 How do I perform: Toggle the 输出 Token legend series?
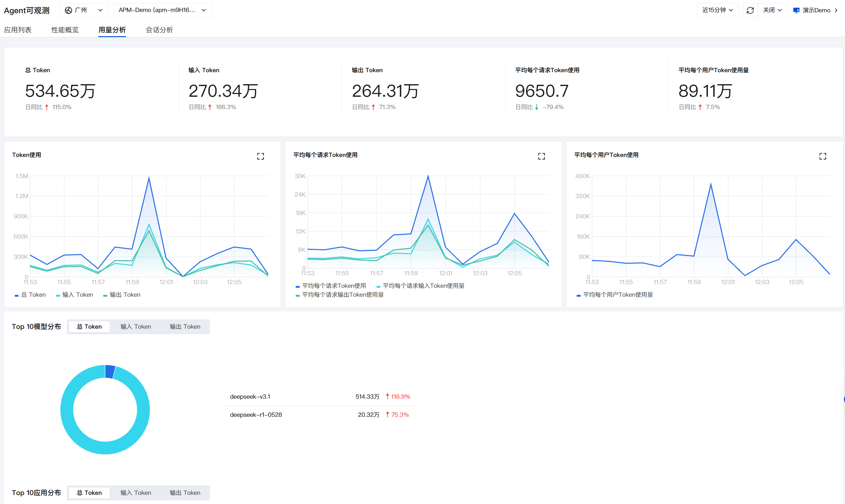122,295
